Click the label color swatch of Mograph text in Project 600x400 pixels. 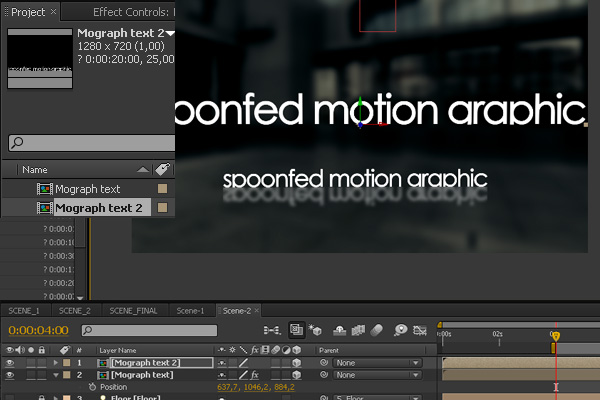point(162,188)
